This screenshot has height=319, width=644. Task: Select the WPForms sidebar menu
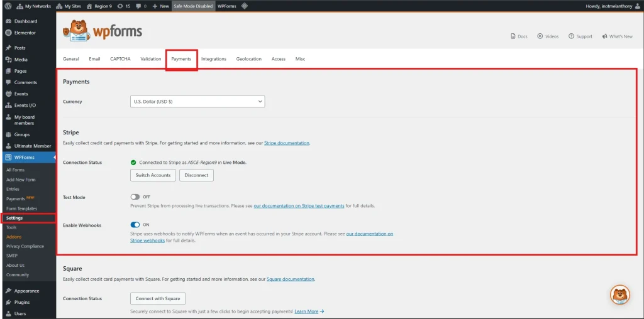tap(29, 158)
